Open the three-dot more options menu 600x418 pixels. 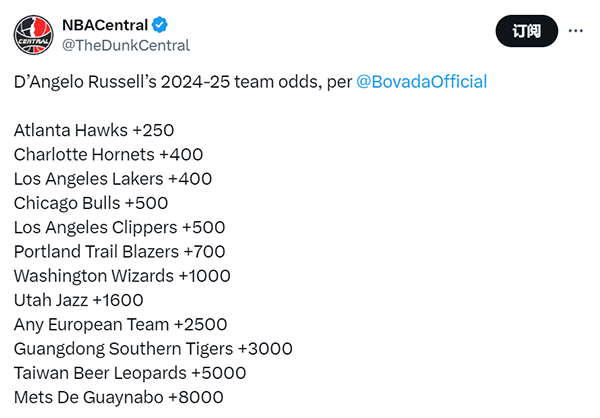click(576, 31)
